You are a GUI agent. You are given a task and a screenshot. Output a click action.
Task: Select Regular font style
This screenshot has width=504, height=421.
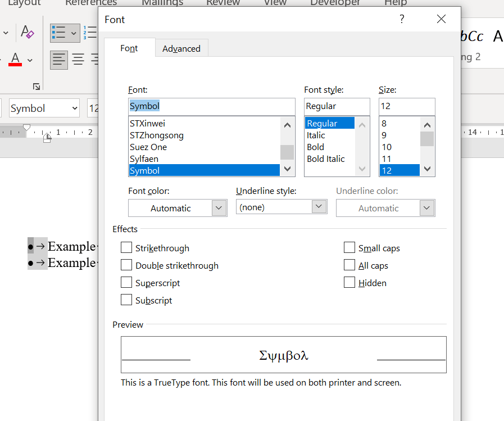click(329, 124)
